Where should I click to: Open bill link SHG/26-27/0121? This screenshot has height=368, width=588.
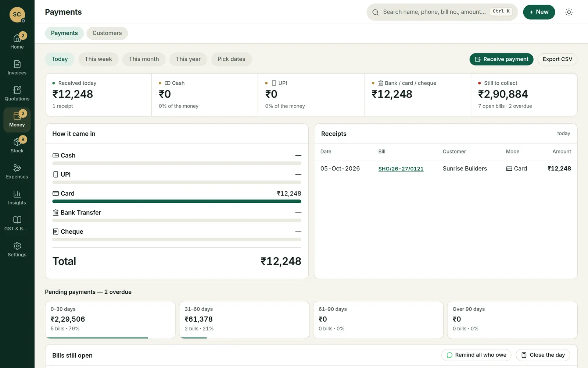[x=401, y=169]
